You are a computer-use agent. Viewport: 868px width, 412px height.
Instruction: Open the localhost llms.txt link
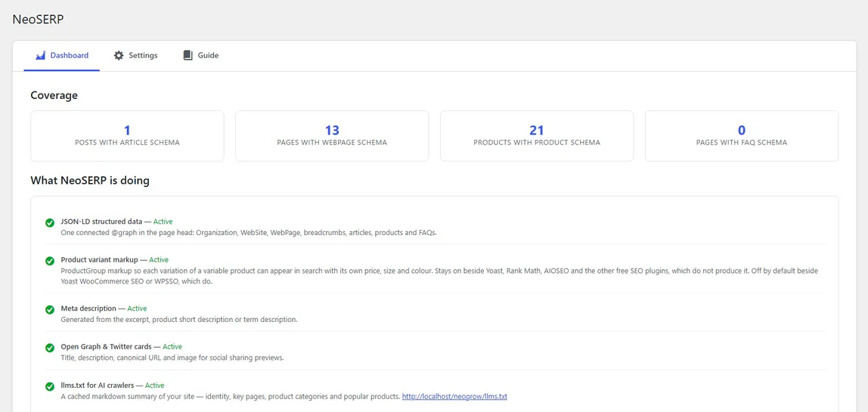[x=454, y=396]
